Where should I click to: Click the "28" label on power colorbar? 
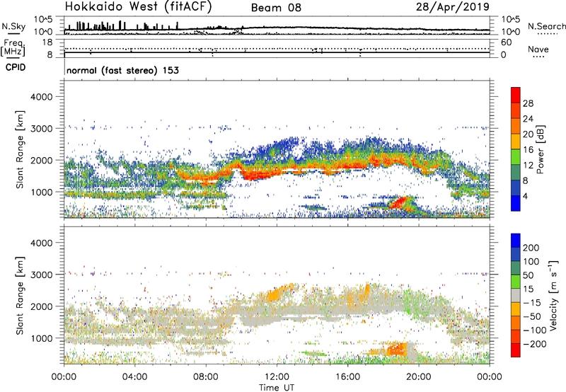coord(528,103)
